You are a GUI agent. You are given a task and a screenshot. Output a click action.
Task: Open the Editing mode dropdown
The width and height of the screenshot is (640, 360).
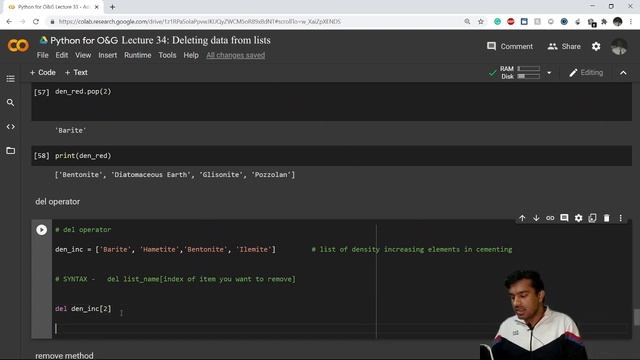(586, 73)
